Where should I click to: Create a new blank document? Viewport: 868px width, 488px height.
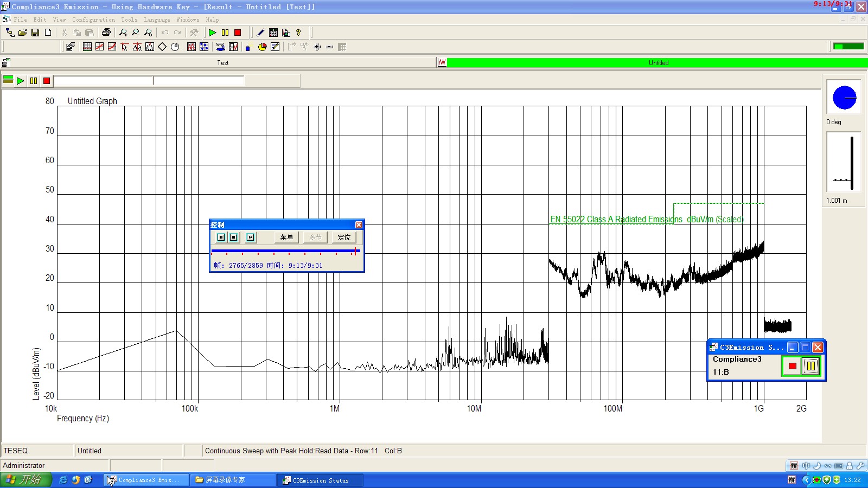(48, 33)
